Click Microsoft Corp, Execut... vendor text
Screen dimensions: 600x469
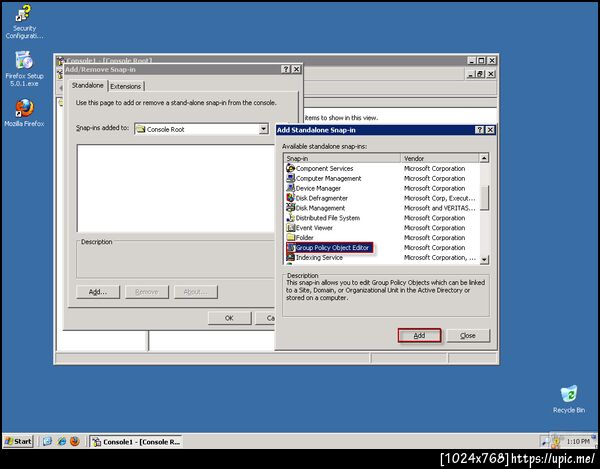click(439, 198)
